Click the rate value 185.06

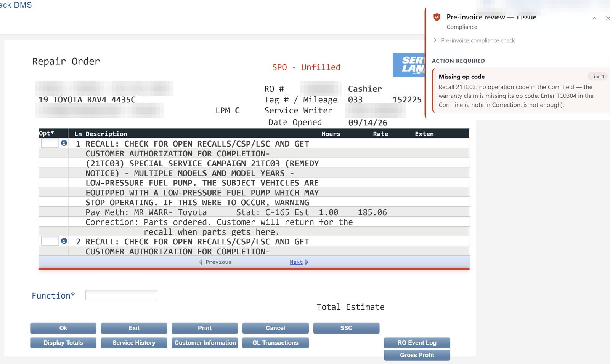(372, 212)
